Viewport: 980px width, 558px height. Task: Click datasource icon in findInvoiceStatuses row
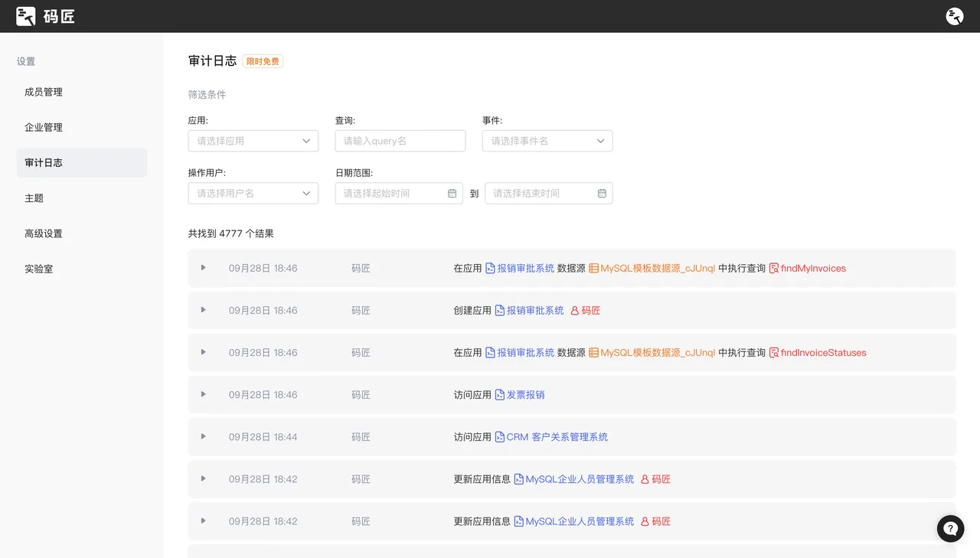point(593,353)
